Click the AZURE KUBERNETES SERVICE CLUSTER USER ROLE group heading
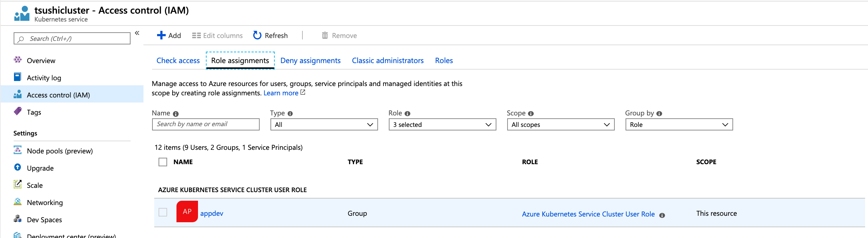The height and width of the screenshot is (238, 868). (232, 190)
